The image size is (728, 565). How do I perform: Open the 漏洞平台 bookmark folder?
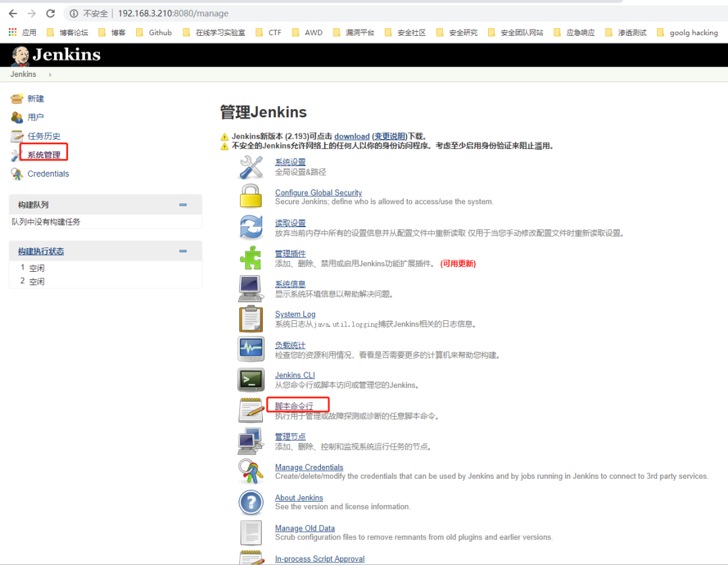(354, 32)
